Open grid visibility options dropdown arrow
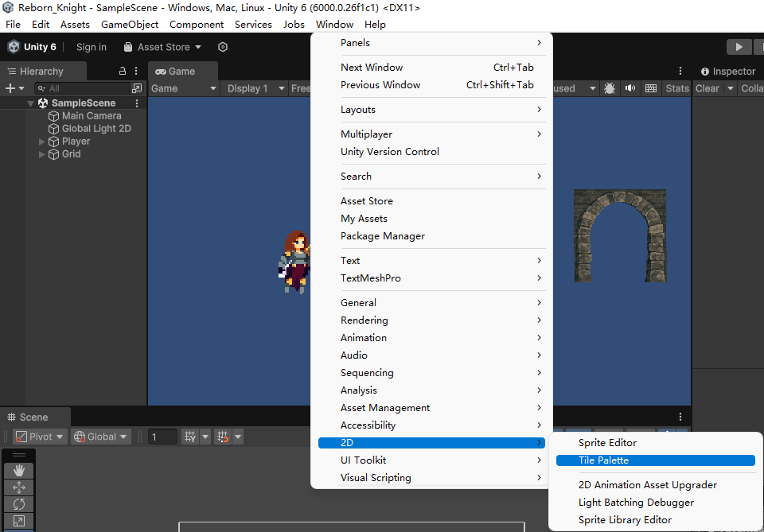This screenshot has height=532, width=764. coord(205,437)
